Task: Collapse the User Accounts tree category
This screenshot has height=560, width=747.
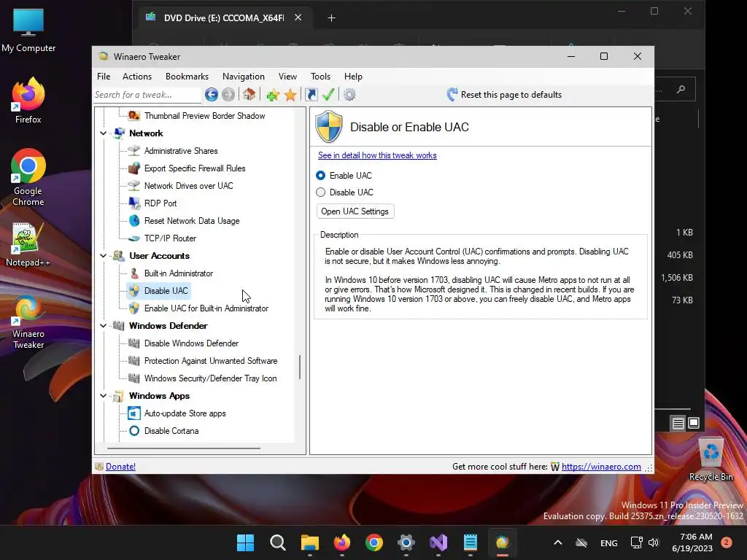Action: pyautogui.click(x=104, y=256)
